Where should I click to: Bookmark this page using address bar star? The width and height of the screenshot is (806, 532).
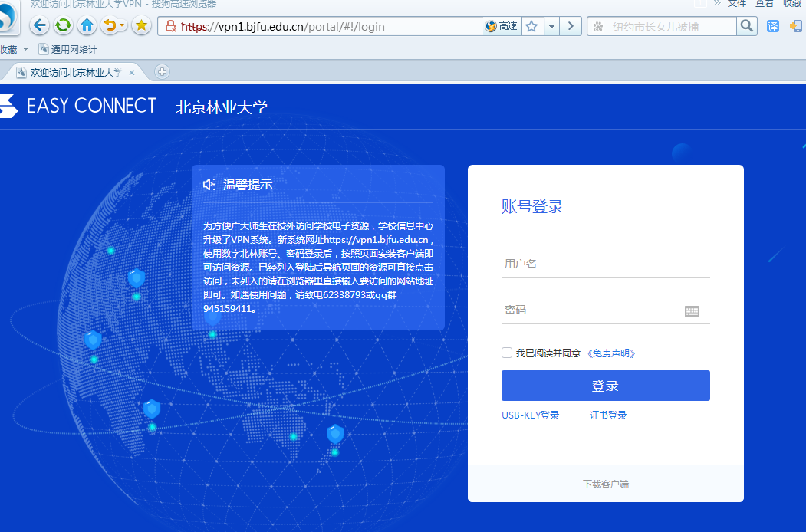tap(531, 26)
